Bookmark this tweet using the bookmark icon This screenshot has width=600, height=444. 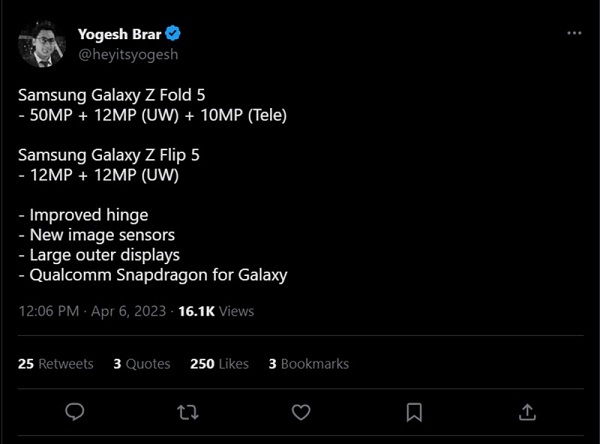(x=414, y=412)
